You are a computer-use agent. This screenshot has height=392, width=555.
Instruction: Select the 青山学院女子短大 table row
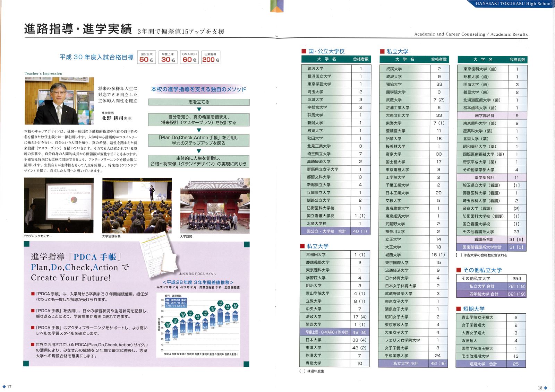point(492,317)
